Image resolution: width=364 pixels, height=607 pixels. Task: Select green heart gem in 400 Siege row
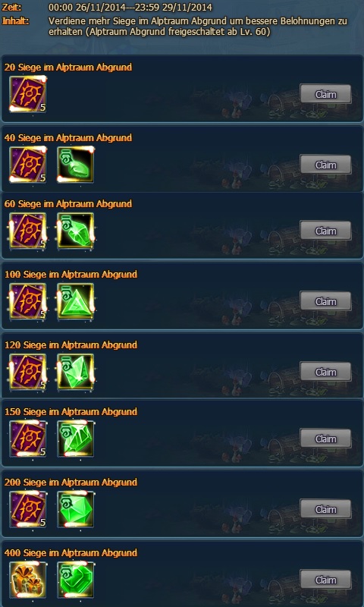(75, 580)
